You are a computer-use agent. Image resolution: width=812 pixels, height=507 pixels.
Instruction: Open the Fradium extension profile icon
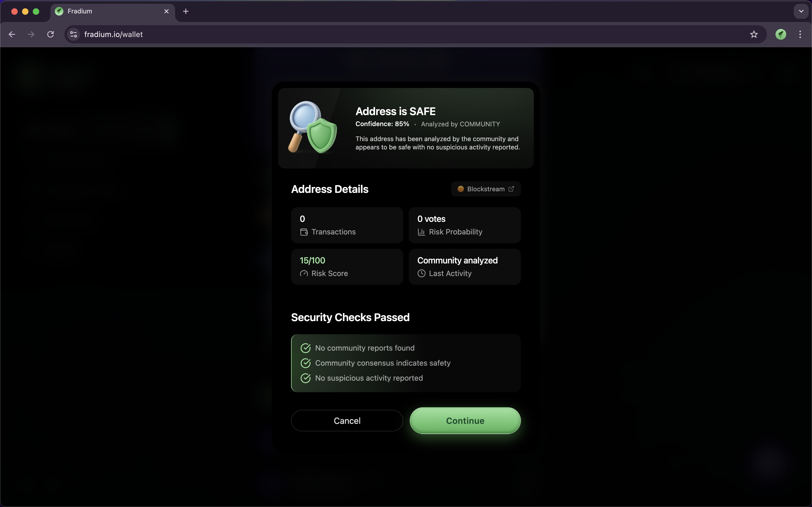tap(781, 34)
